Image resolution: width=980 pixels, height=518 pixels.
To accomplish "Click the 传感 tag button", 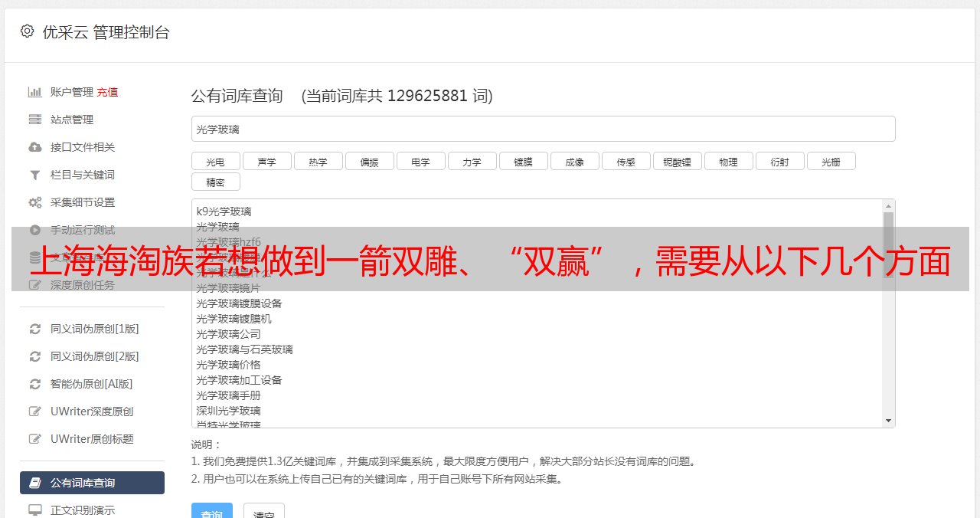I will [x=626, y=161].
